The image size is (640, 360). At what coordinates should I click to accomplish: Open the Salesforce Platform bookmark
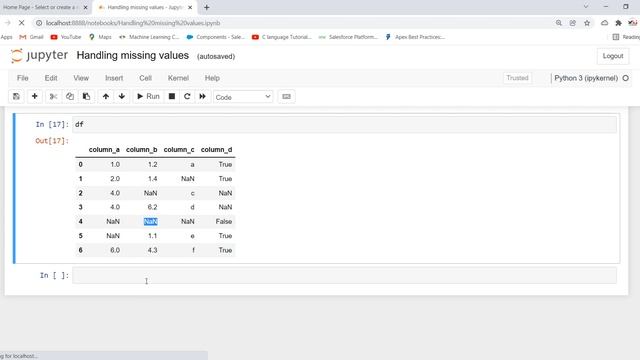pos(348,37)
